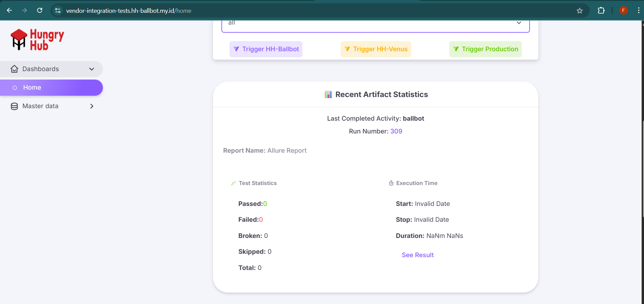View site information icon in address bar
Screen dimensions: 644x304
[58, 11]
